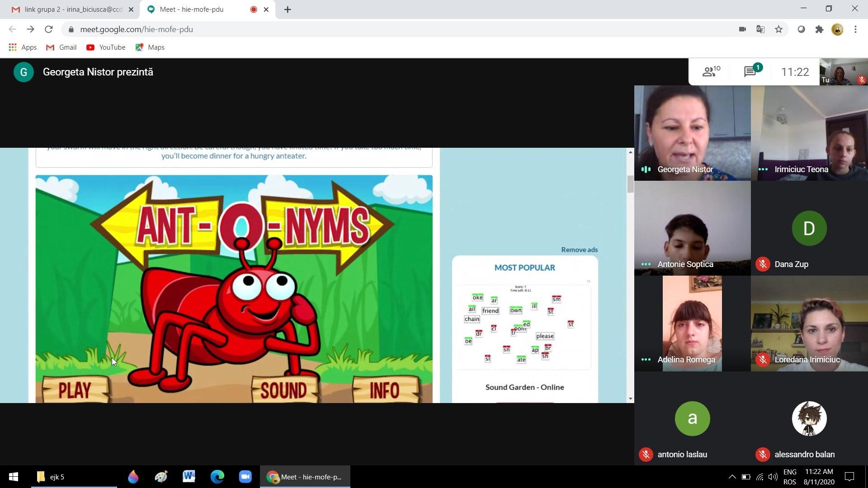Click the scrollbar down arrow
This screenshot has height=488, width=868.
coord(630,399)
